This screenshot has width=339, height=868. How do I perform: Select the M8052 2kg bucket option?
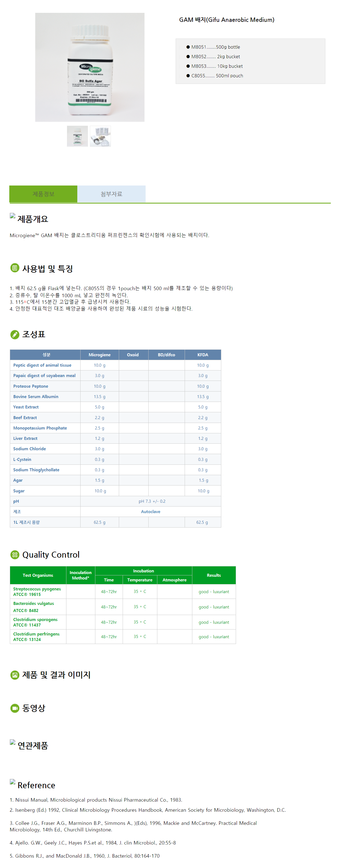click(213, 57)
